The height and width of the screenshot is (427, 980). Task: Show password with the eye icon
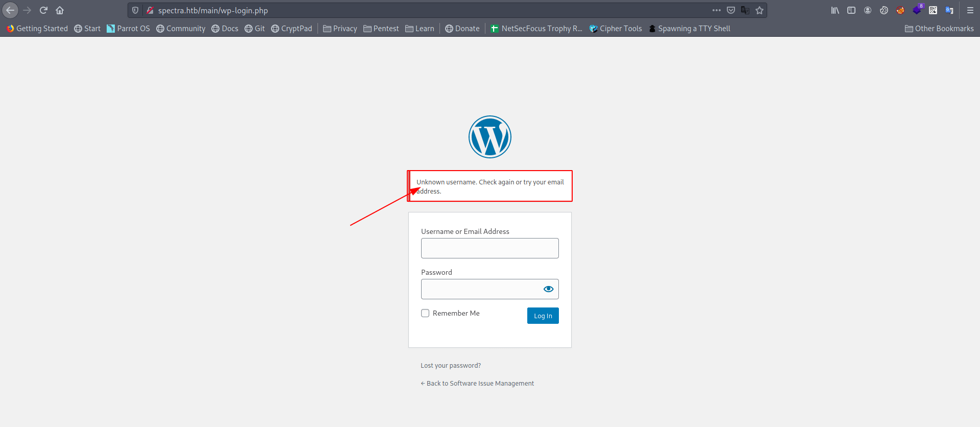click(549, 289)
